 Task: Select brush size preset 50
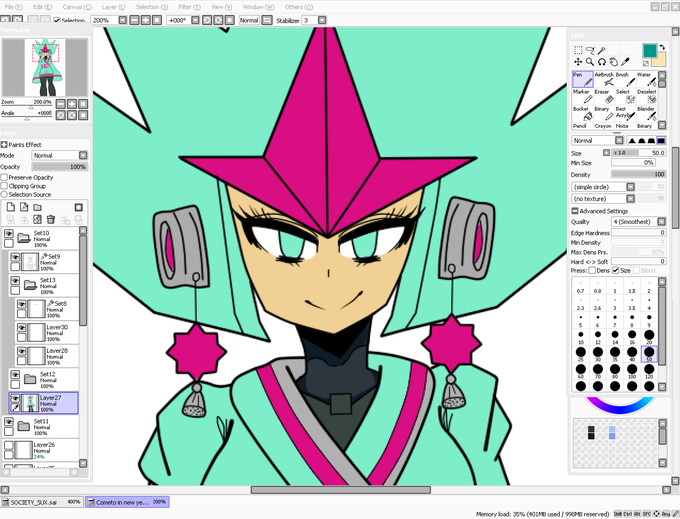tap(649, 354)
